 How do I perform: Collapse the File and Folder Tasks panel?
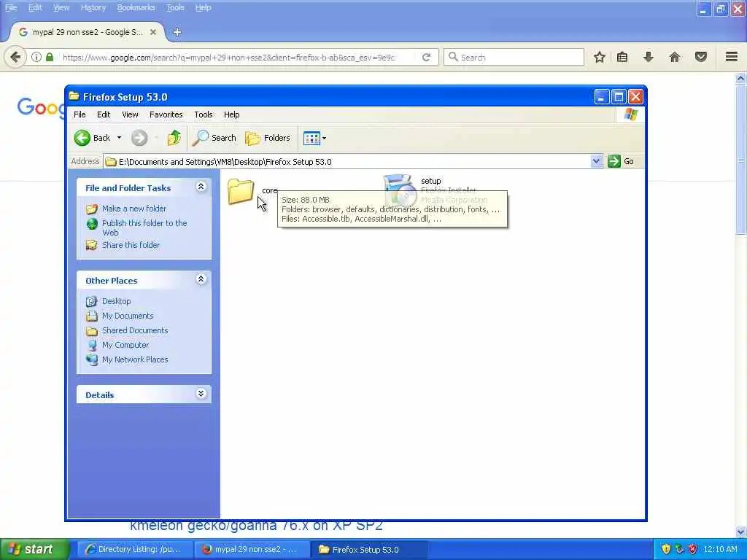click(201, 187)
